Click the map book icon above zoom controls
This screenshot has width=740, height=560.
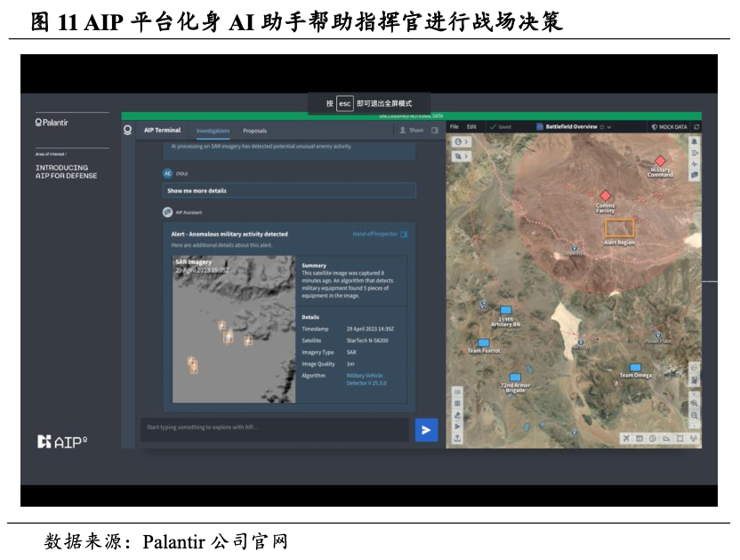(695, 380)
